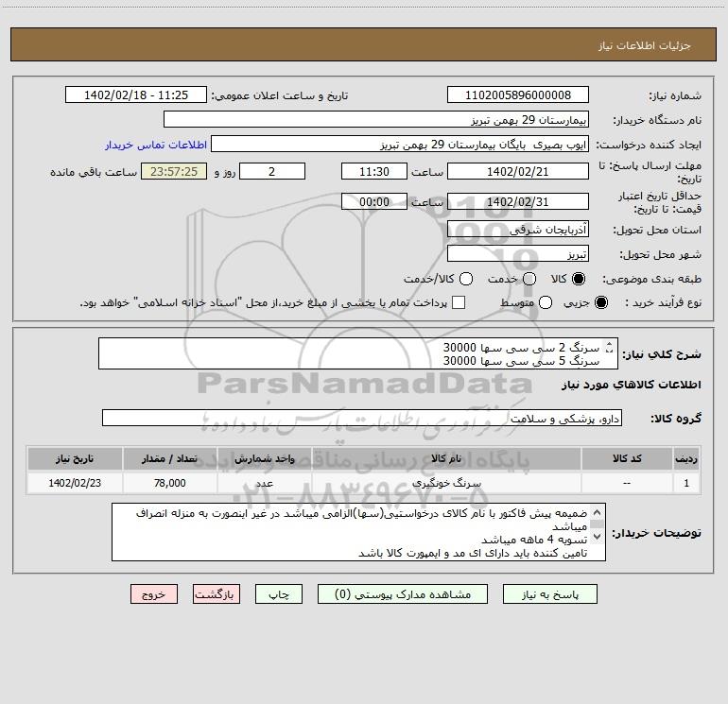
Task: Select the کالا/خدمت radio button
Action: [x=466, y=279]
